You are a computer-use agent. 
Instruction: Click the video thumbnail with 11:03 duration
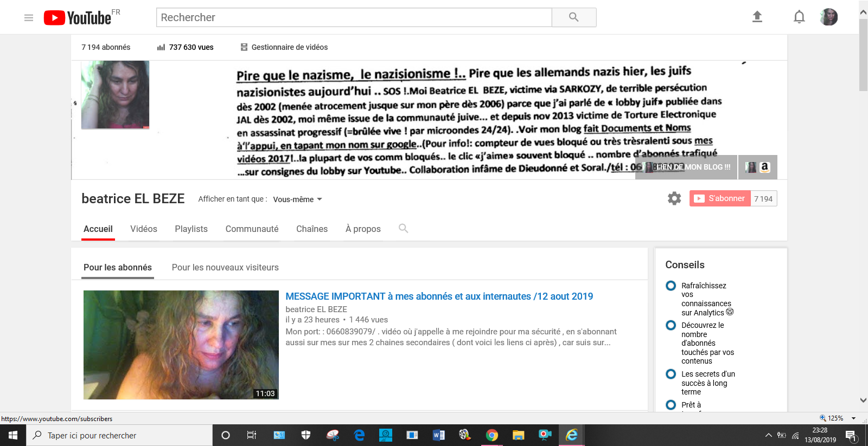[181, 345]
